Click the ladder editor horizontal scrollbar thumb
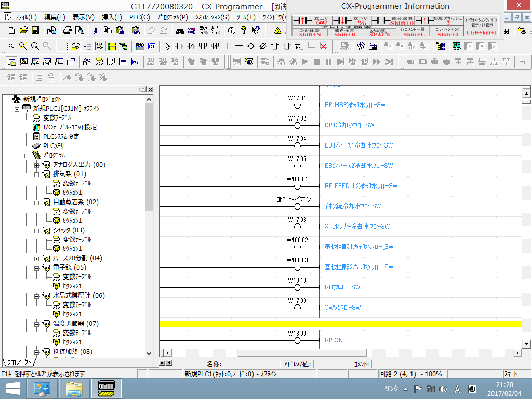Screen dimensions: 532x399 (302, 353)
